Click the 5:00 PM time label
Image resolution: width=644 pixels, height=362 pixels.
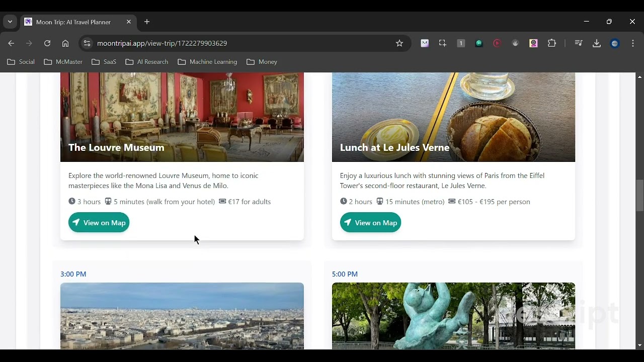tap(345, 274)
